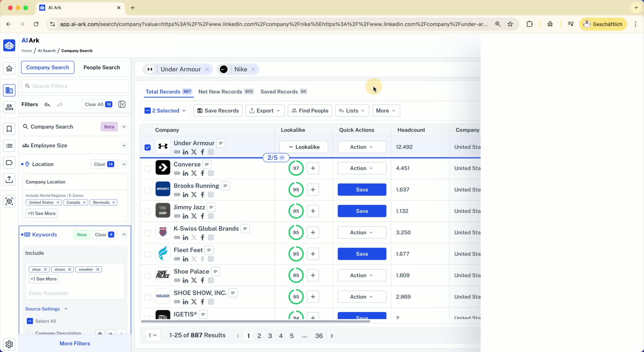
Task: Click undo arrow next to Filters
Action: (x=47, y=104)
